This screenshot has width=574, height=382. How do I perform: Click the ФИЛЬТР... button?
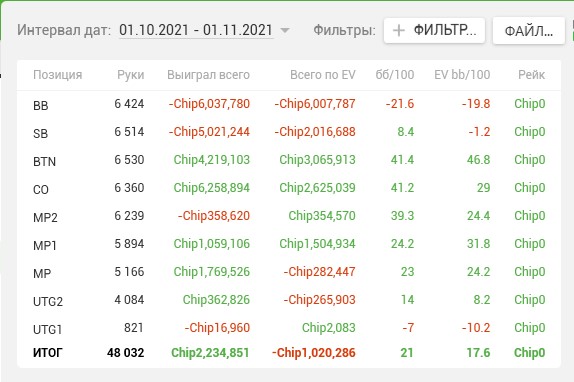click(x=435, y=30)
